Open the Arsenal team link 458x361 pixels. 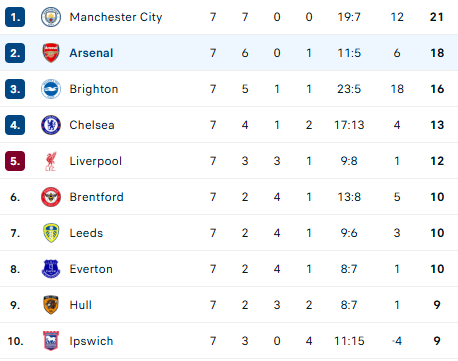91,53
